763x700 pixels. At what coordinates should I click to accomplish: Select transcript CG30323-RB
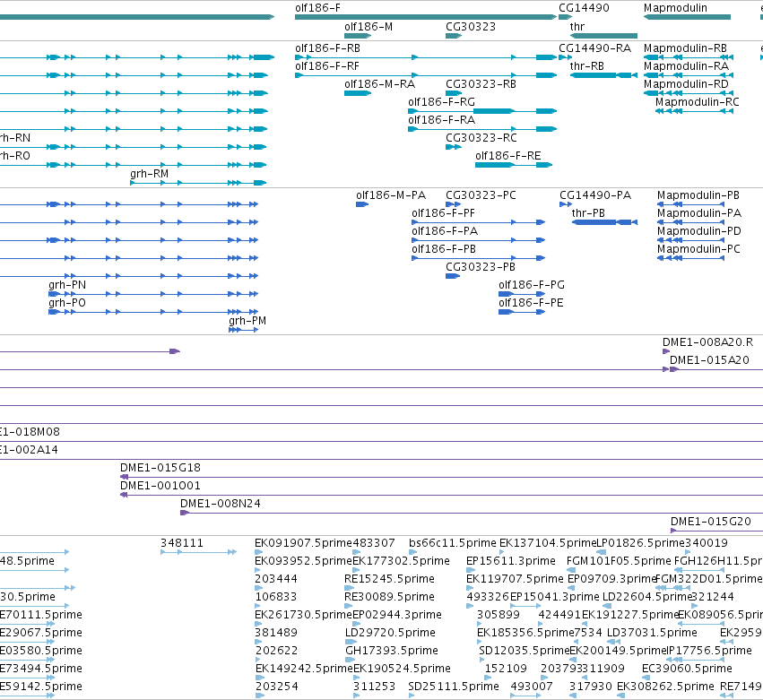coord(481,84)
